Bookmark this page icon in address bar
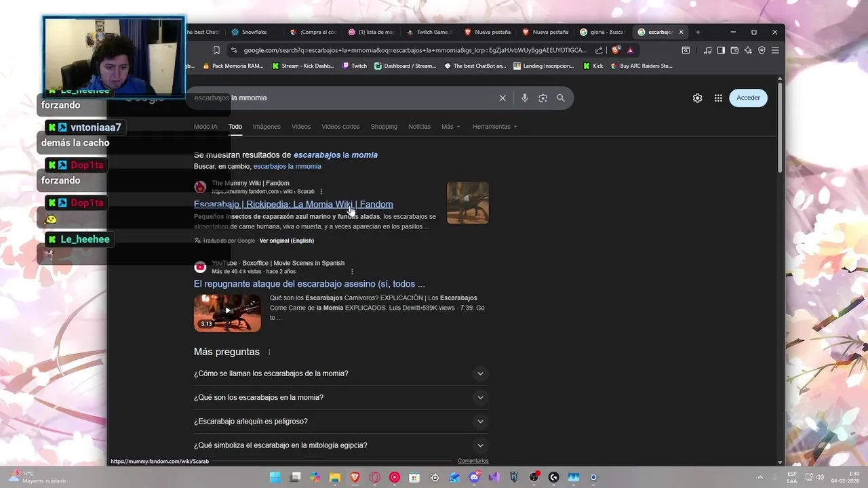The image size is (868, 488). click(216, 50)
